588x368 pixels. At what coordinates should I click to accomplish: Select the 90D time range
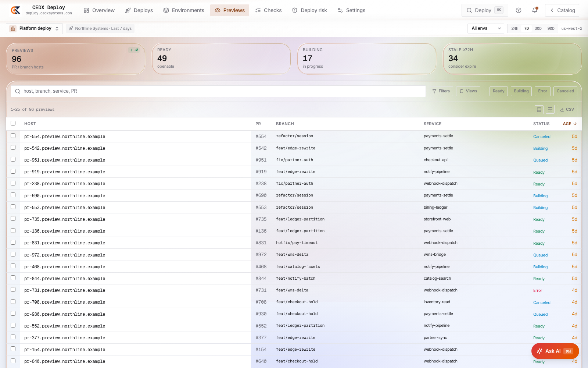pyautogui.click(x=551, y=28)
